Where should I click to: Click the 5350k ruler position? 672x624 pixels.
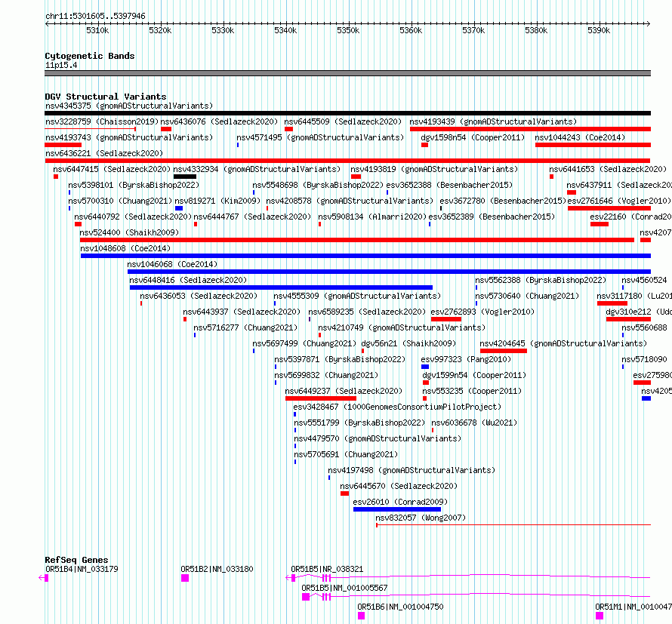click(x=348, y=30)
